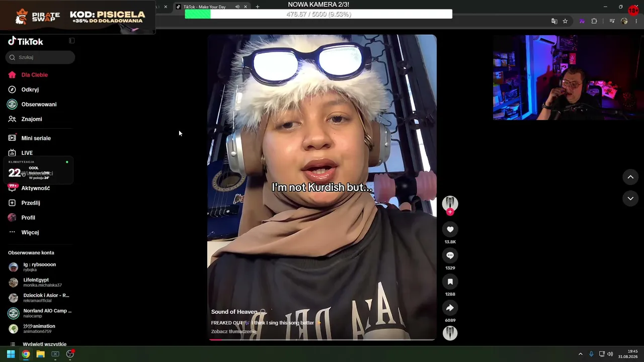The height and width of the screenshot is (362, 644).
Task: Open the Chrome extensions puzzle icon
Action: click(594, 21)
